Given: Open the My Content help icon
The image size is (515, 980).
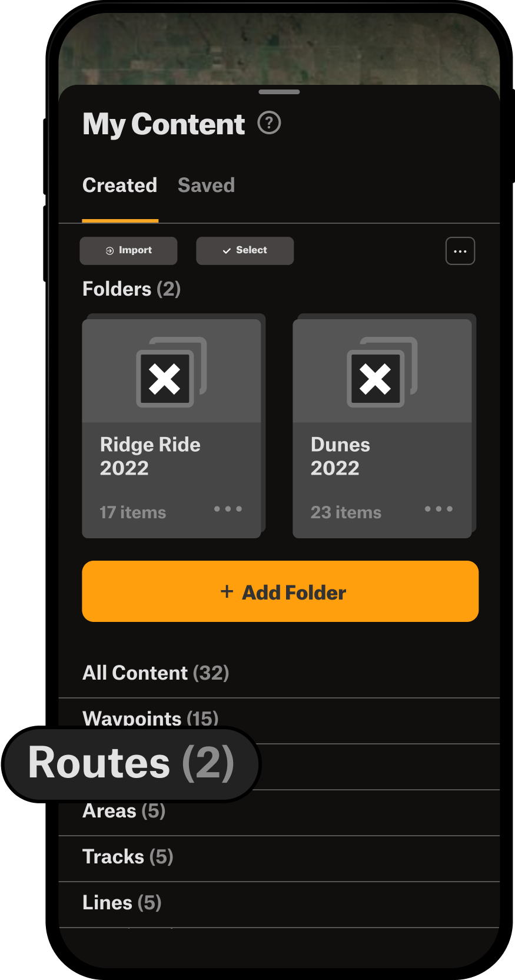Looking at the screenshot, I should pos(270,123).
